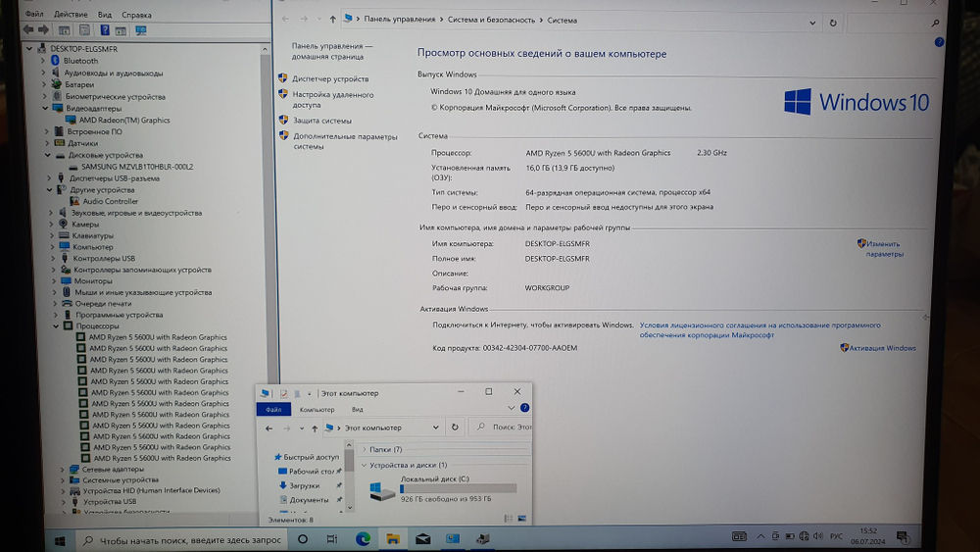Expand the Камеры node
The image size is (980, 552).
51,224
